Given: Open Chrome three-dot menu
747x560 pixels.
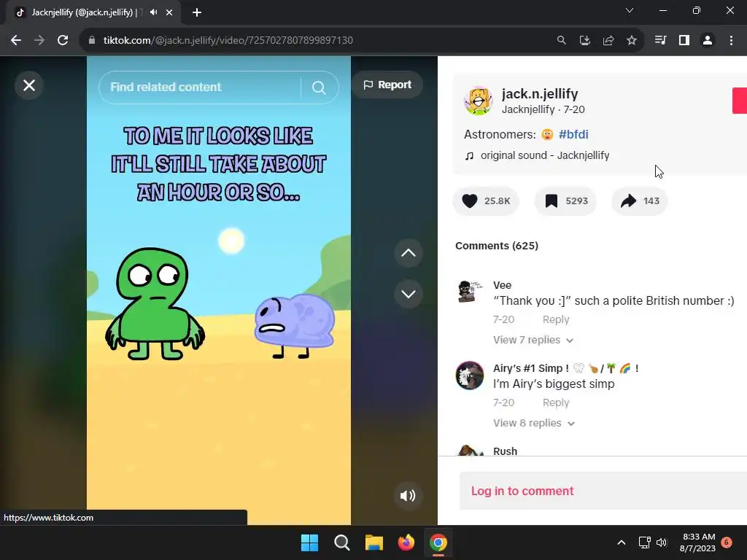Looking at the screenshot, I should point(731,41).
